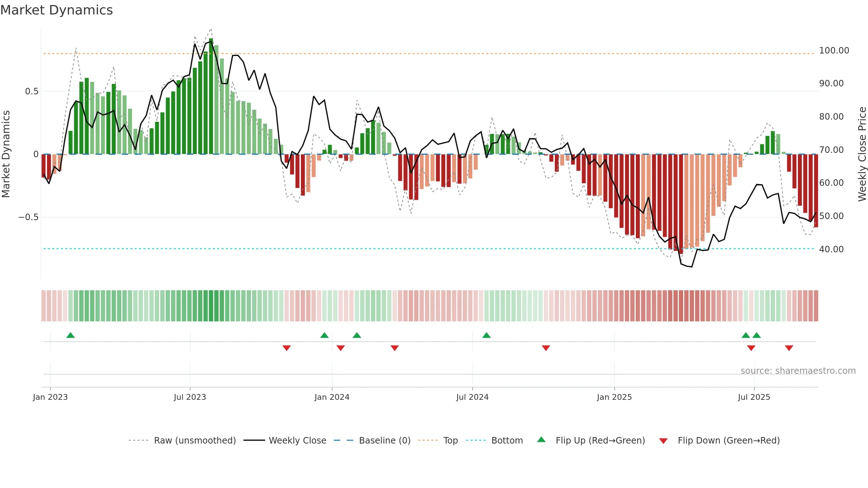This screenshot has height=488, width=868.
Task: Click the Jul 2024 x-axis label
Action: pos(472,397)
